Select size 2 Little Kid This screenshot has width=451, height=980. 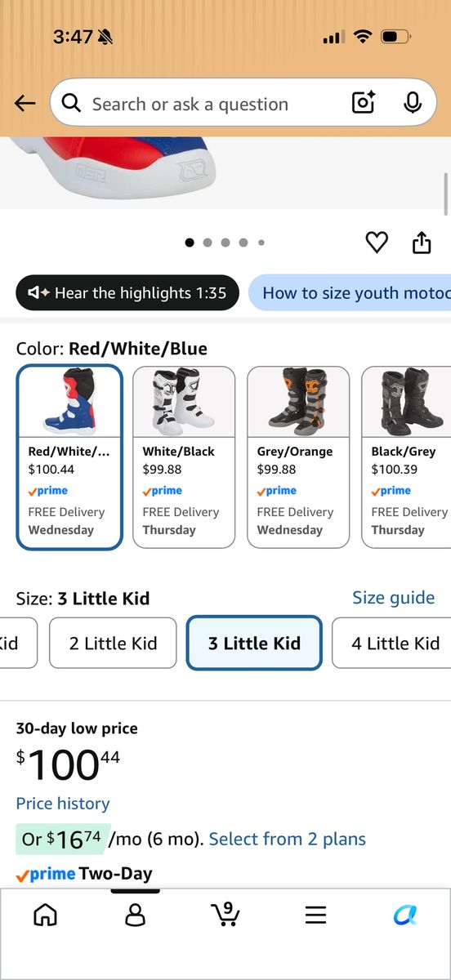(113, 644)
